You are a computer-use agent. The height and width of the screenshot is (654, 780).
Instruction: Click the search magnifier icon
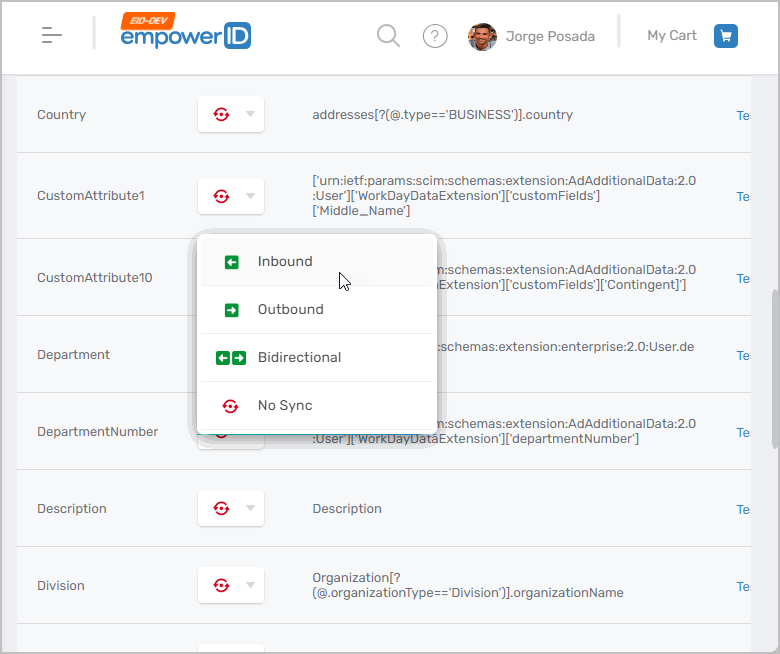pyautogui.click(x=388, y=36)
